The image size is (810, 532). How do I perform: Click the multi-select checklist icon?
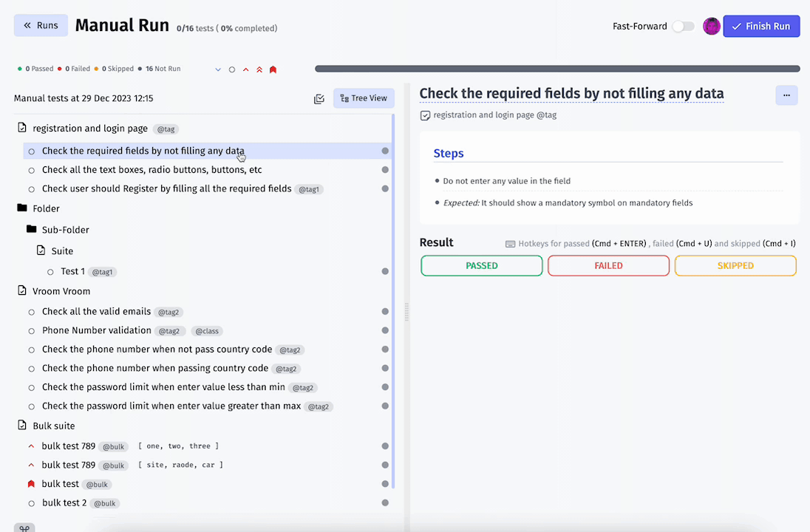tap(319, 99)
